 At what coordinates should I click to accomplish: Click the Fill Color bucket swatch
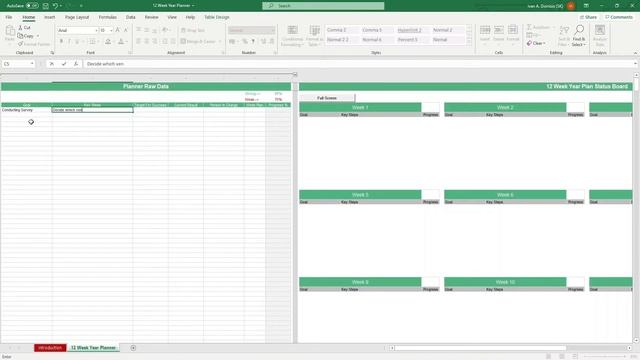pyautogui.click(x=108, y=41)
